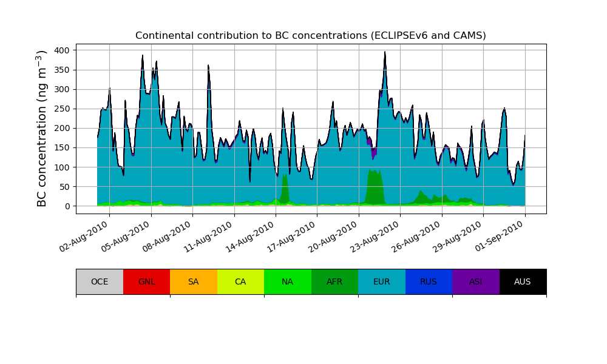Click the 200 y-axis tick label
Image resolution: width=607 pixels, height=364 pixels.
pos(63,128)
